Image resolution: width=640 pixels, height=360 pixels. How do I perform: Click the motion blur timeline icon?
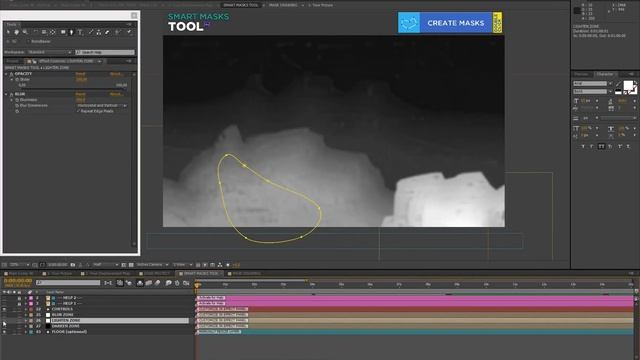click(x=157, y=283)
